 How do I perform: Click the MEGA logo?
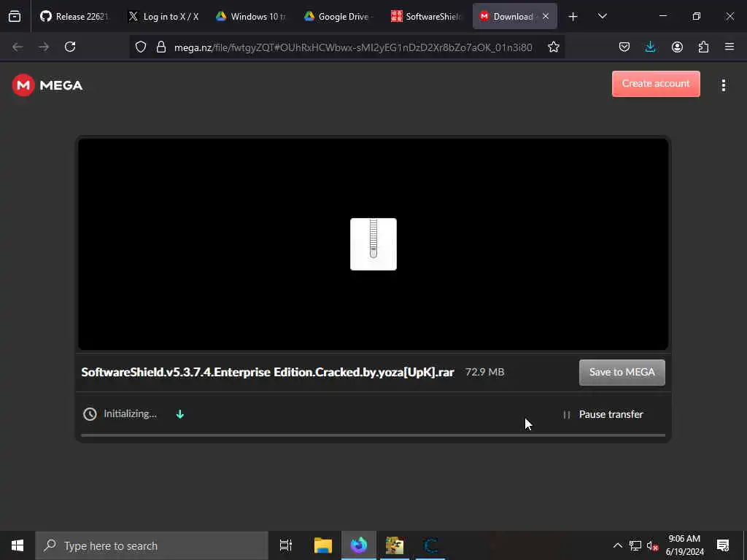pos(47,85)
